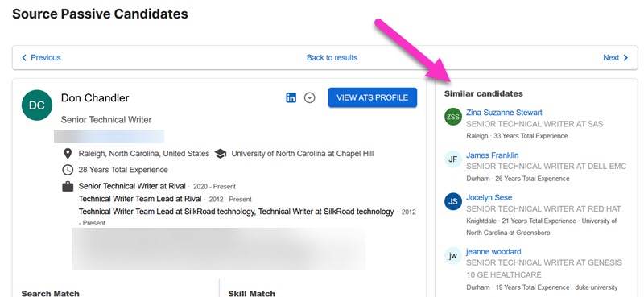The height and width of the screenshot is (297, 644).
Task: Click the Source Passive Candidates page title
Action: coord(100,14)
